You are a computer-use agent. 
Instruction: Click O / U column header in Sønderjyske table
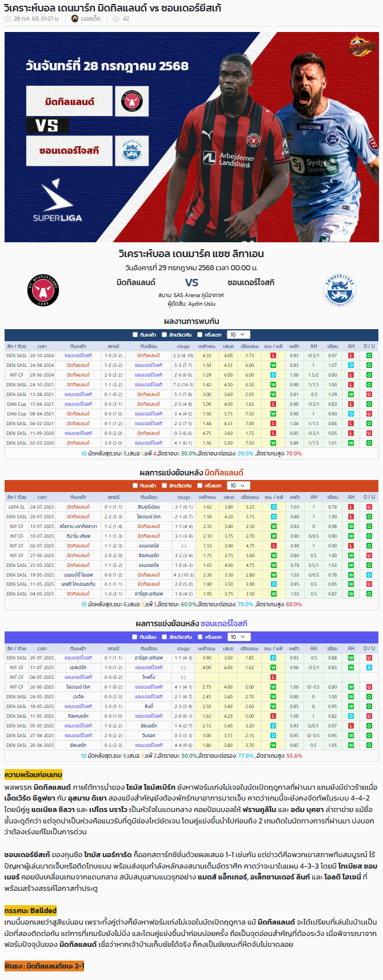pos(369,648)
